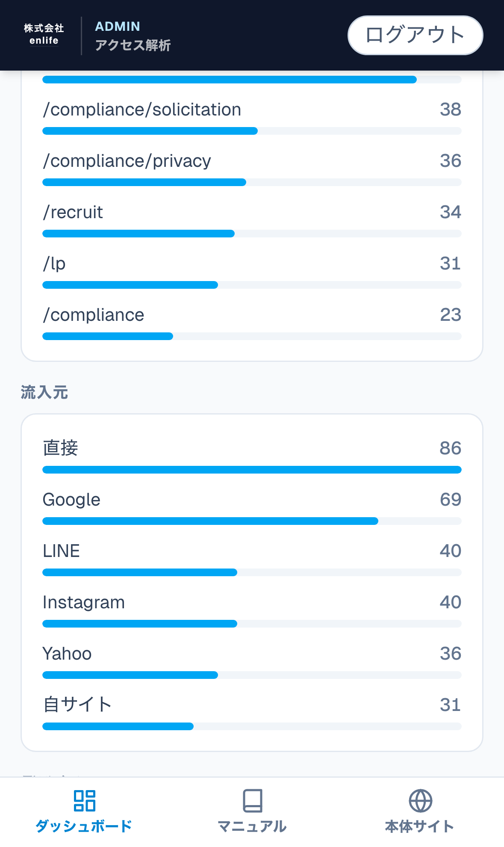
Task: Open the ダッシュボード tab label
Action: click(x=84, y=826)
